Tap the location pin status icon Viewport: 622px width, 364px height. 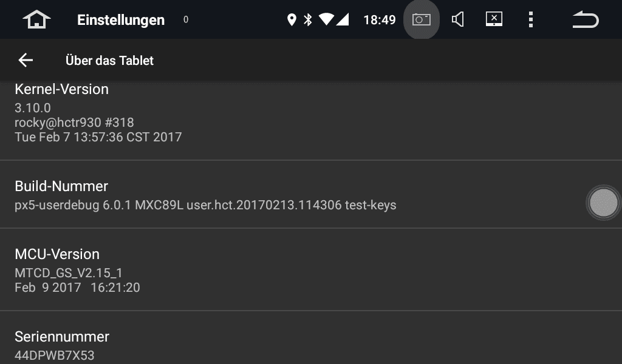click(292, 19)
